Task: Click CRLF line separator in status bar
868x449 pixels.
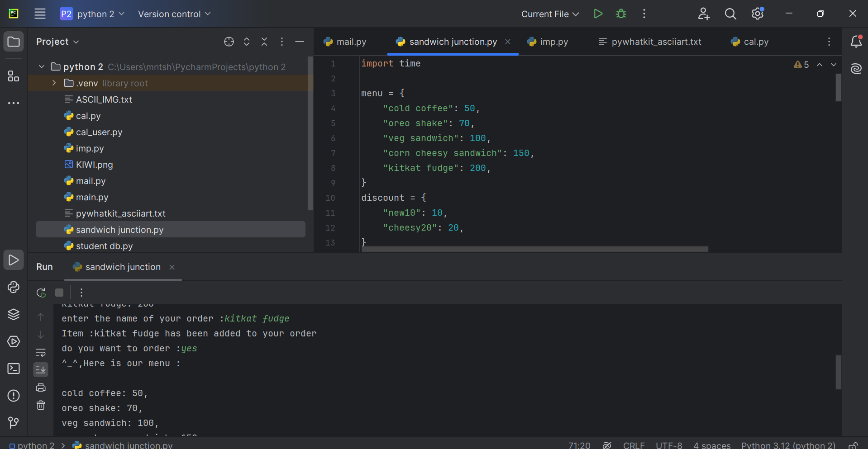Action: pyautogui.click(x=634, y=445)
